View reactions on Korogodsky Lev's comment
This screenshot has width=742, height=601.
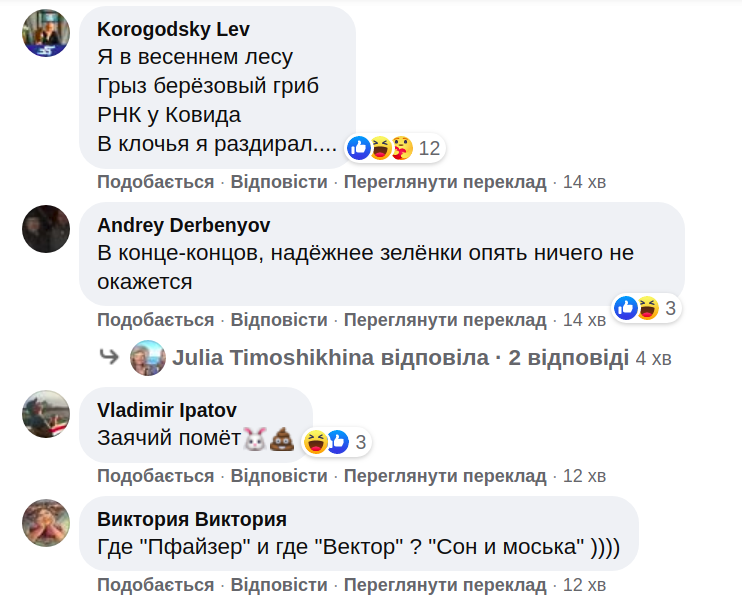(x=394, y=149)
